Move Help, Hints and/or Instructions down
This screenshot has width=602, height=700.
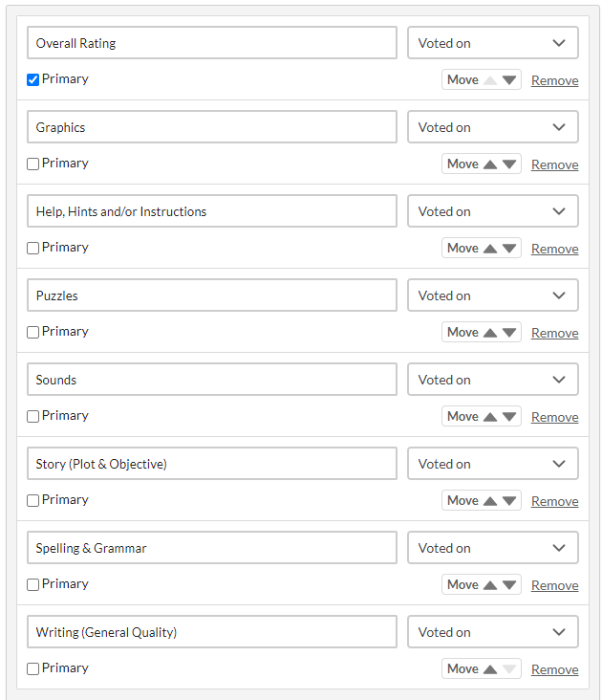tap(509, 249)
